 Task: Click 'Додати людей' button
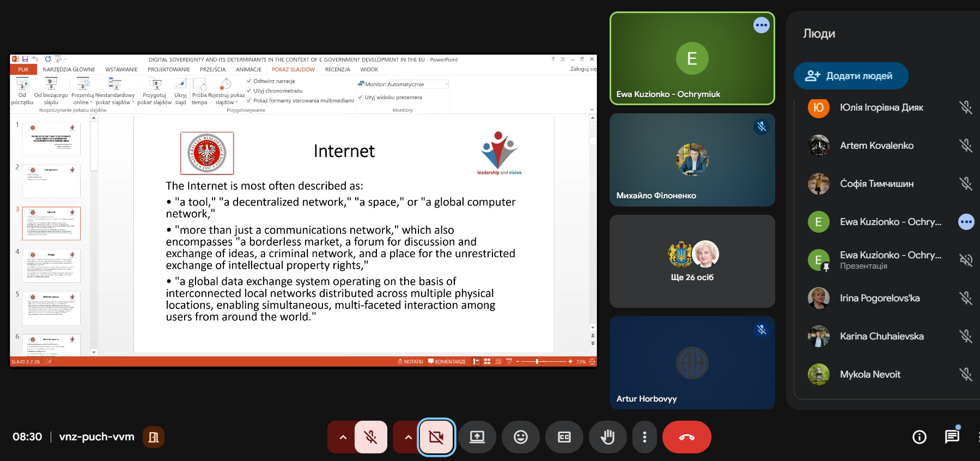click(x=851, y=76)
